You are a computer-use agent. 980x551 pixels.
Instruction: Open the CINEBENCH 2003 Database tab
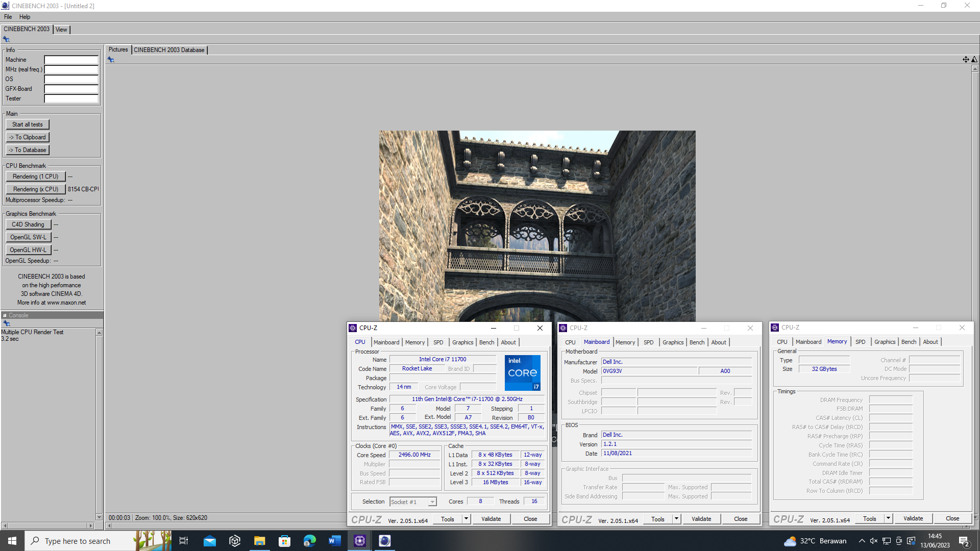[169, 50]
